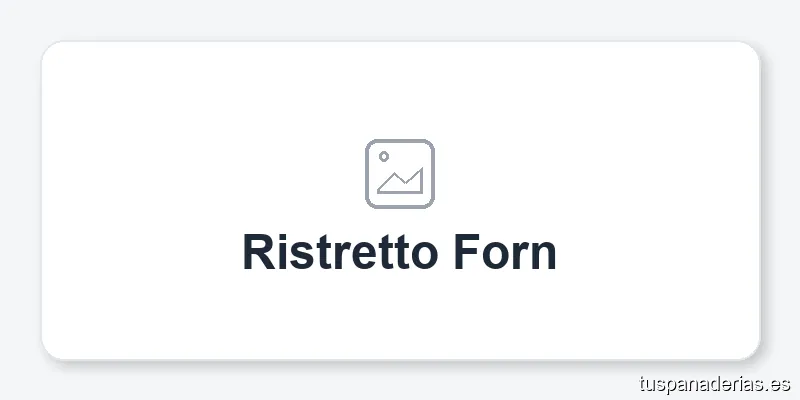Click the empty white area left of the icon
The width and height of the screenshot is (800, 400).
click(x=200, y=175)
